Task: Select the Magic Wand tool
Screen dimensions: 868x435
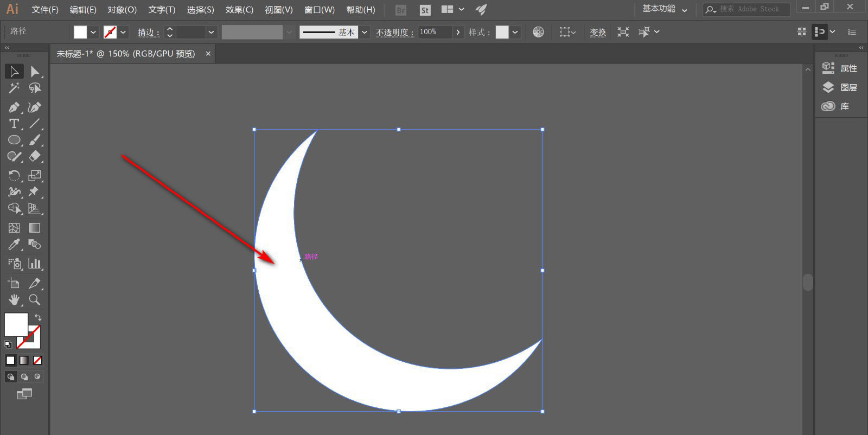Action: [14, 88]
